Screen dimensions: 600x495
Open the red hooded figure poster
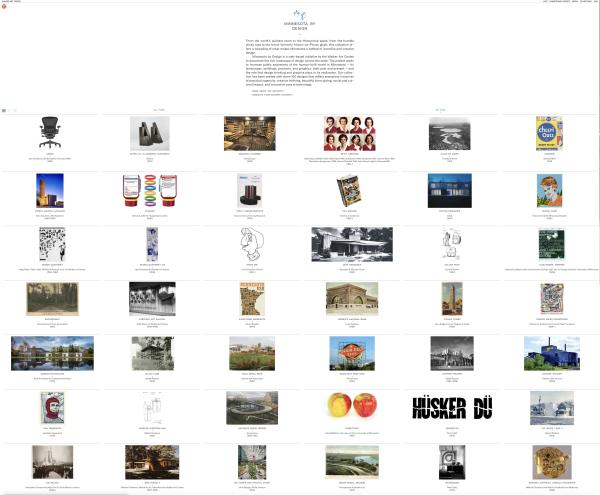click(52, 408)
